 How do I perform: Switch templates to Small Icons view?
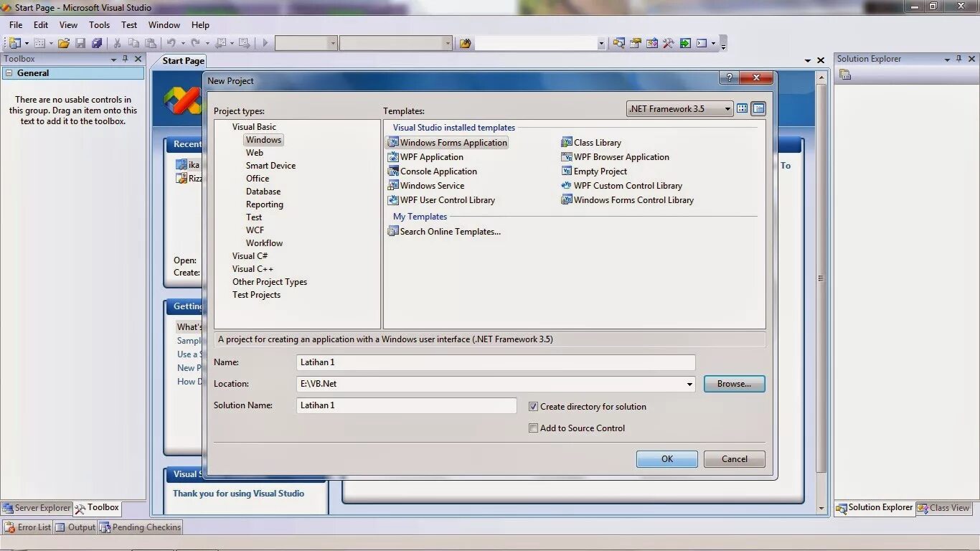pyautogui.click(x=758, y=109)
